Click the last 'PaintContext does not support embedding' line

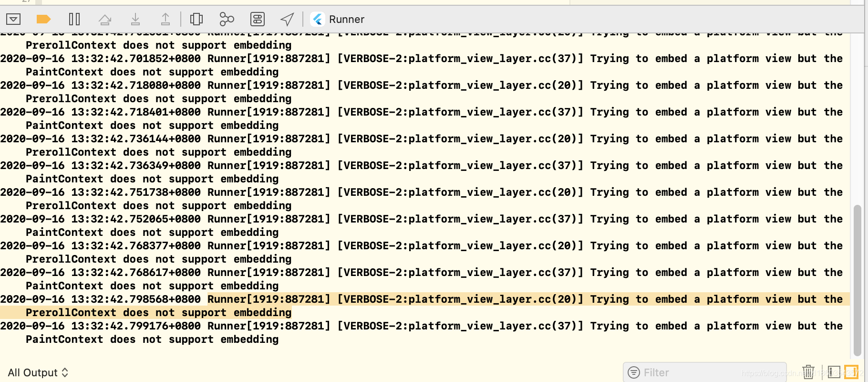point(152,339)
